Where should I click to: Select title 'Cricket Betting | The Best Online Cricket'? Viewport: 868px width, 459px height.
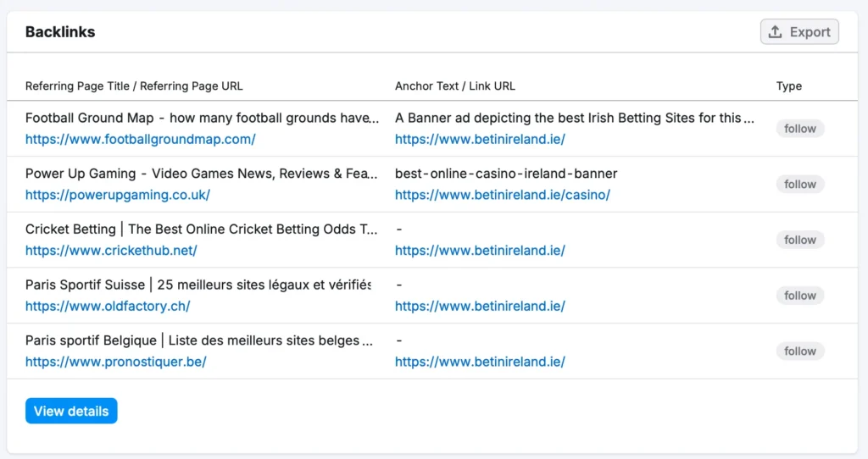202,229
